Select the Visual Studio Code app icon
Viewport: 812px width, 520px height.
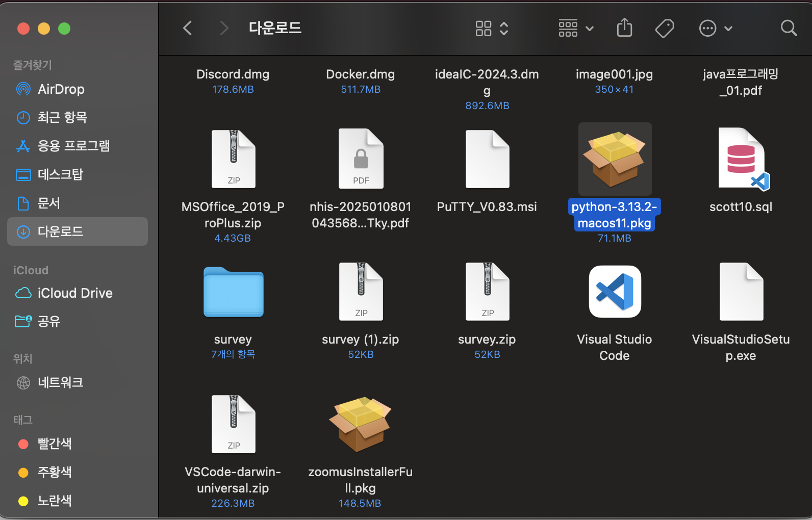pos(615,292)
